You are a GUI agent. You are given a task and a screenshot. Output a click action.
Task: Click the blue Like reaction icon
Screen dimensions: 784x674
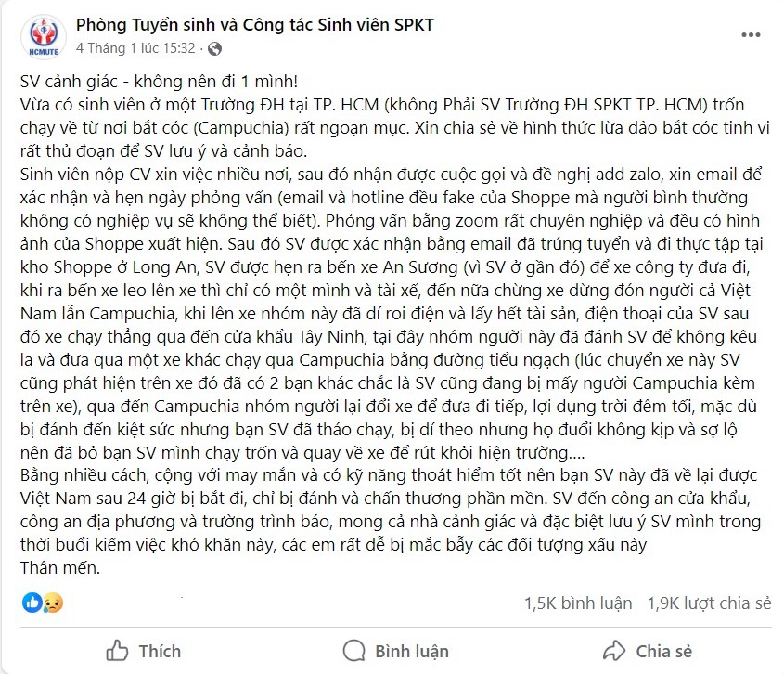(x=32, y=603)
